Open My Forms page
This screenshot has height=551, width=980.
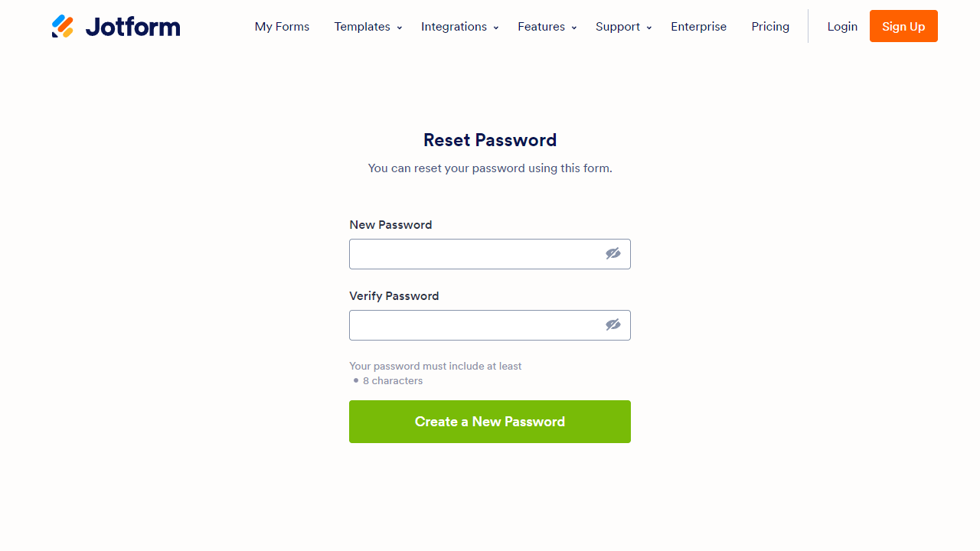point(282,27)
